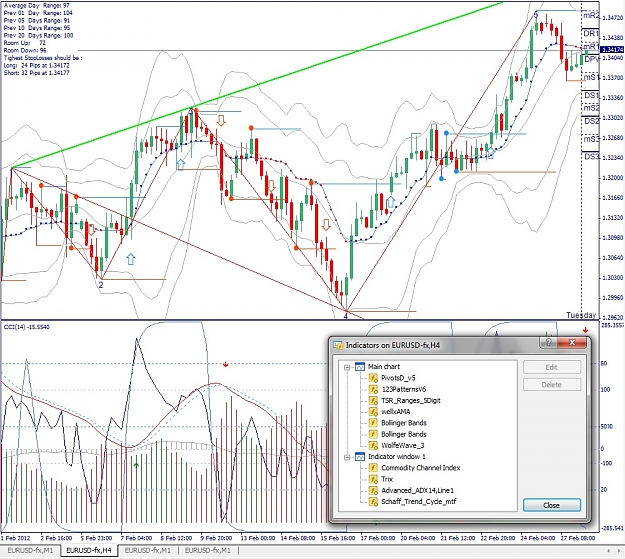Select the 123PatternsV6 indicator icon

tap(373, 389)
